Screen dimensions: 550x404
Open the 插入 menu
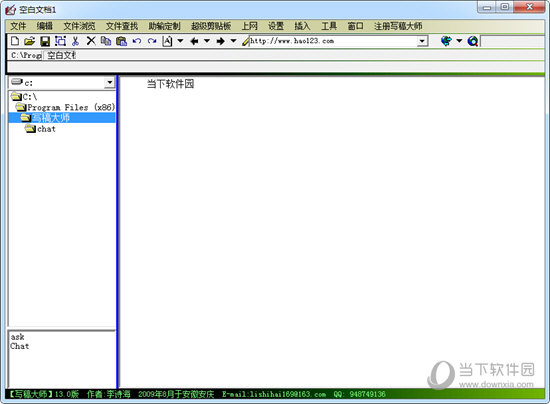[x=302, y=26]
